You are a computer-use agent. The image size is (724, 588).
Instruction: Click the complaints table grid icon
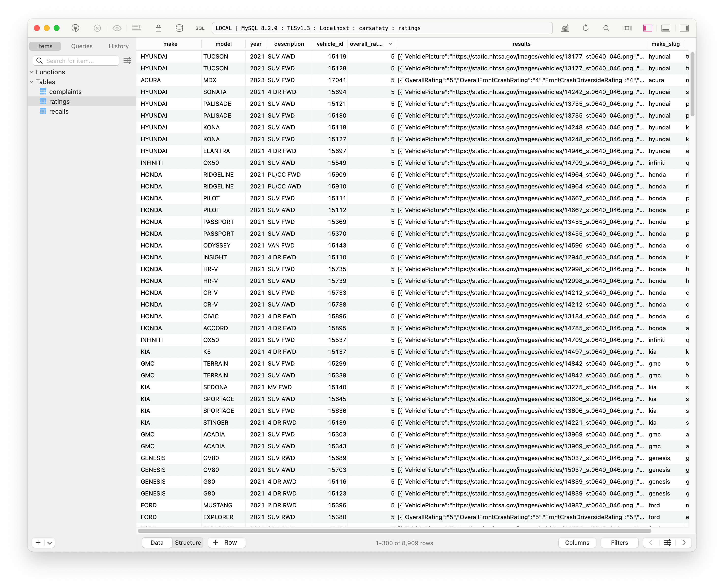43,92
